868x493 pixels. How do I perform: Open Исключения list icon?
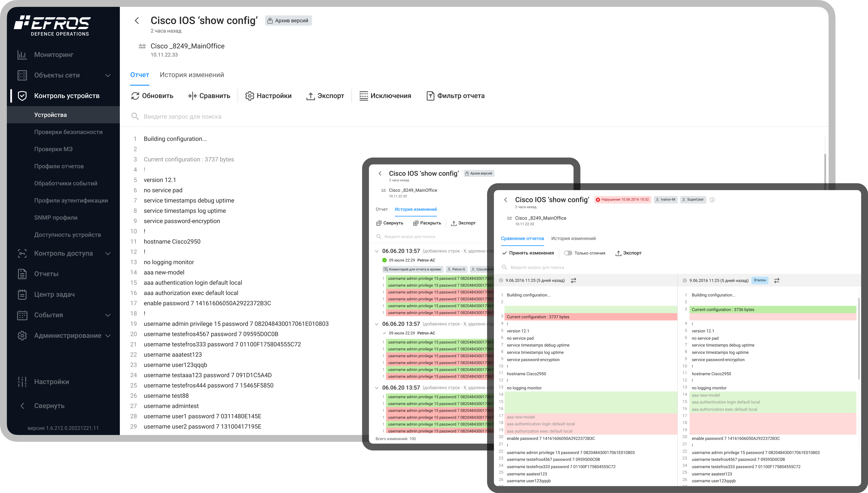click(364, 96)
